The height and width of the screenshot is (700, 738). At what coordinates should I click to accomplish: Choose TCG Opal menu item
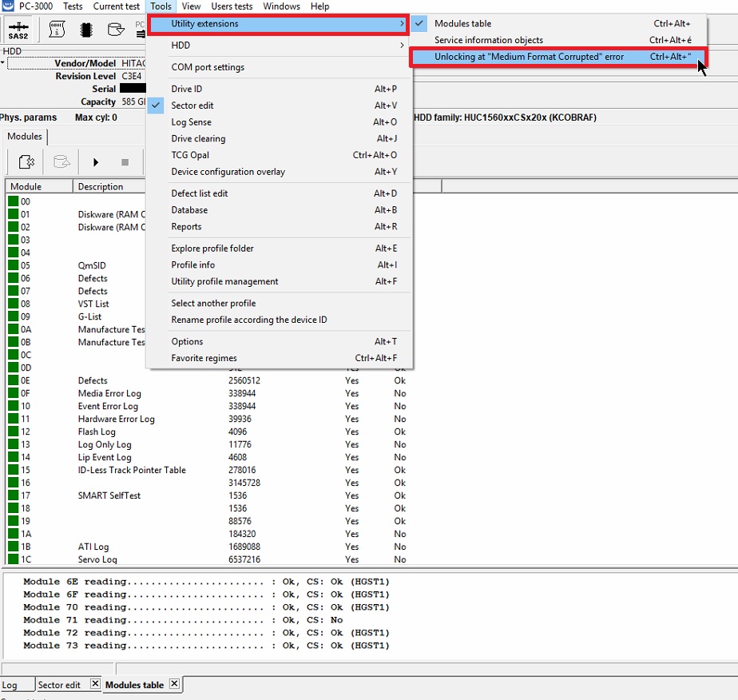pos(280,155)
